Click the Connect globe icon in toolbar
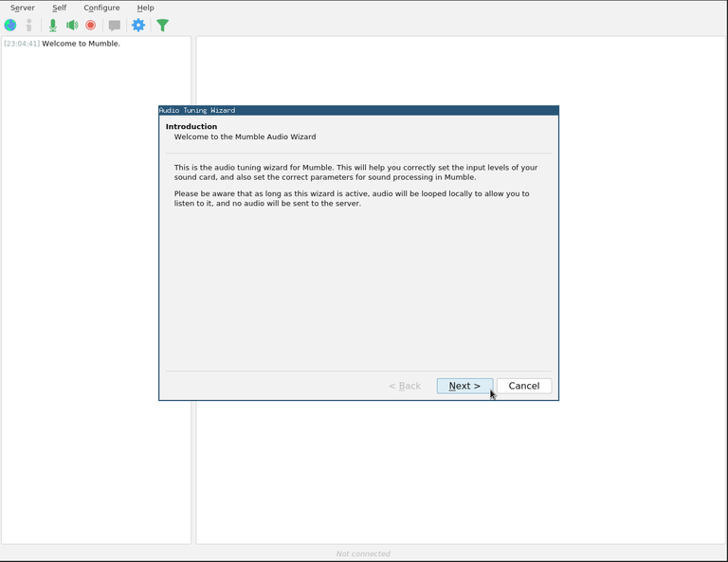 coord(10,25)
